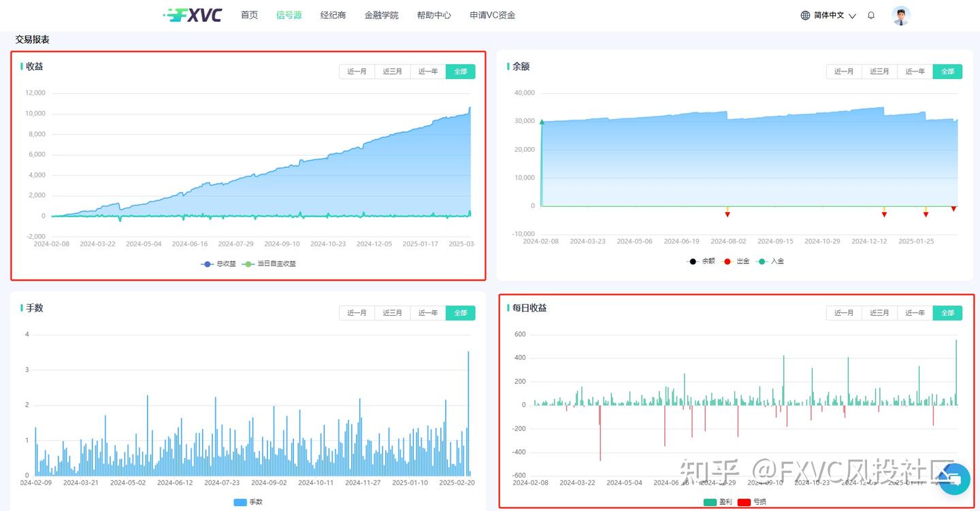Expand the 简体中文 language dropdown
This screenshot has height=511, width=980.
(x=851, y=16)
